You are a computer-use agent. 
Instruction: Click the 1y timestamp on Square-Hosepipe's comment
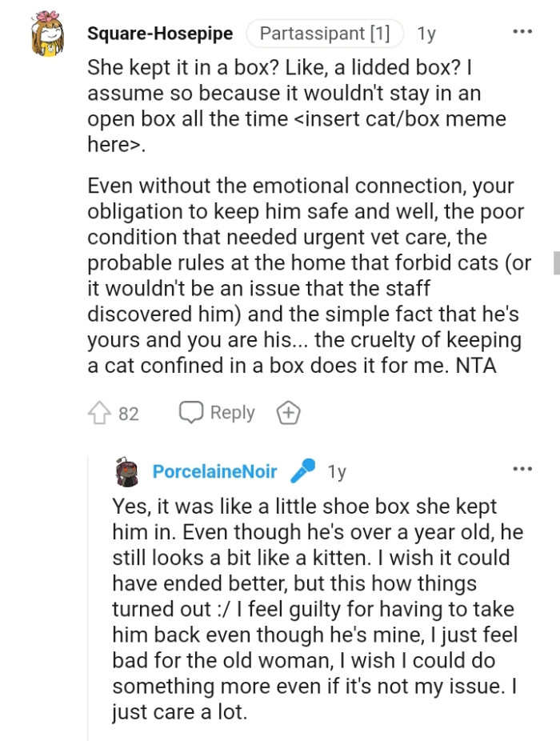tap(426, 34)
